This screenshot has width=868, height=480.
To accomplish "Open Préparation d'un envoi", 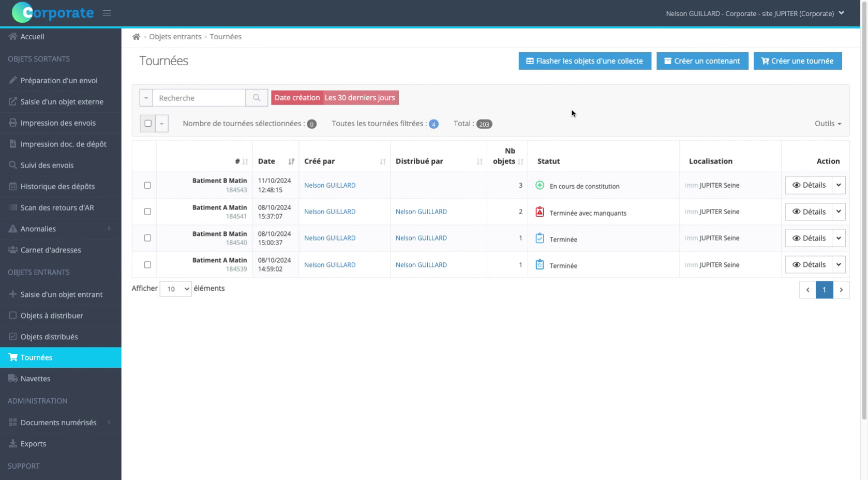I will pos(61,81).
